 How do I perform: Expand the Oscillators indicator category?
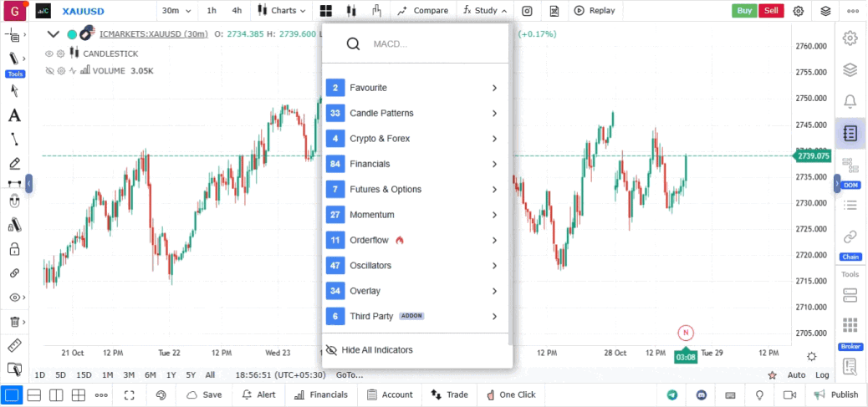[x=416, y=266]
